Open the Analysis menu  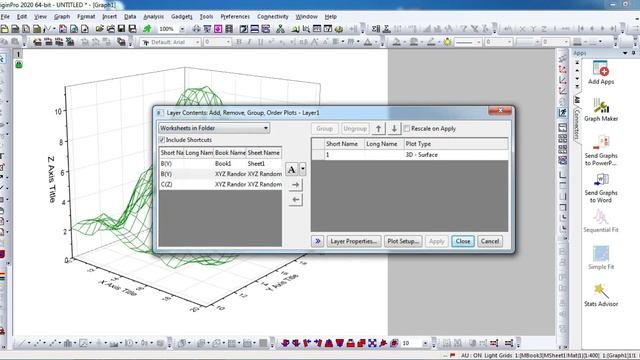pyautogui.click(x=153, y=17)
